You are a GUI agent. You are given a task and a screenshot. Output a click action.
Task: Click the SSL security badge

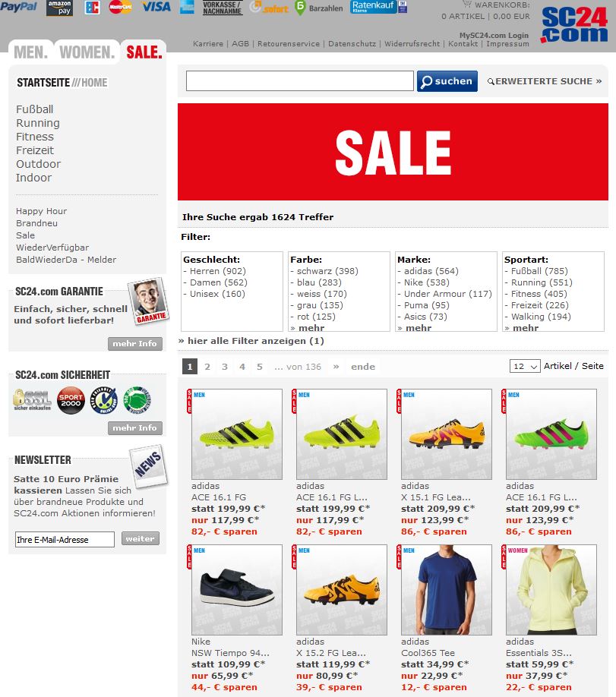click(32, 399)
